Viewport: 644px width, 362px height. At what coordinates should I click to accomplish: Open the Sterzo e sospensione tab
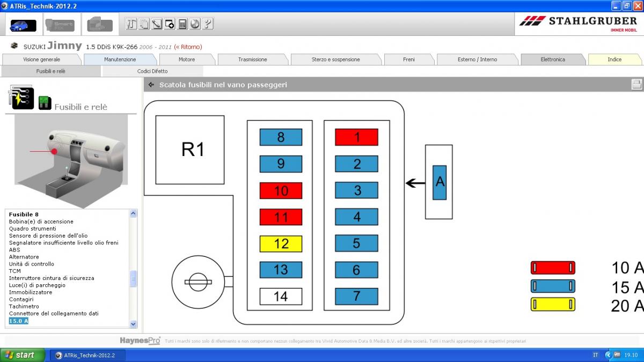tap(336, 60)
